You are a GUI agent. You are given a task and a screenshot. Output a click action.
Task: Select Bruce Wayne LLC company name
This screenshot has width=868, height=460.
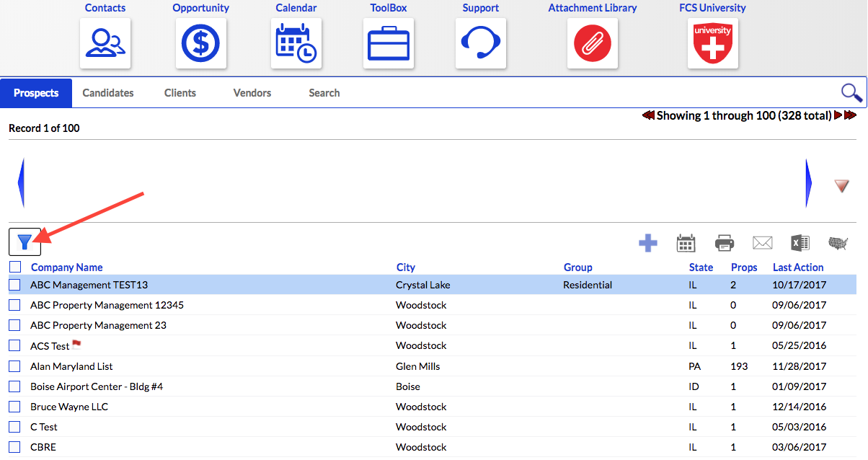coord(69,407)
